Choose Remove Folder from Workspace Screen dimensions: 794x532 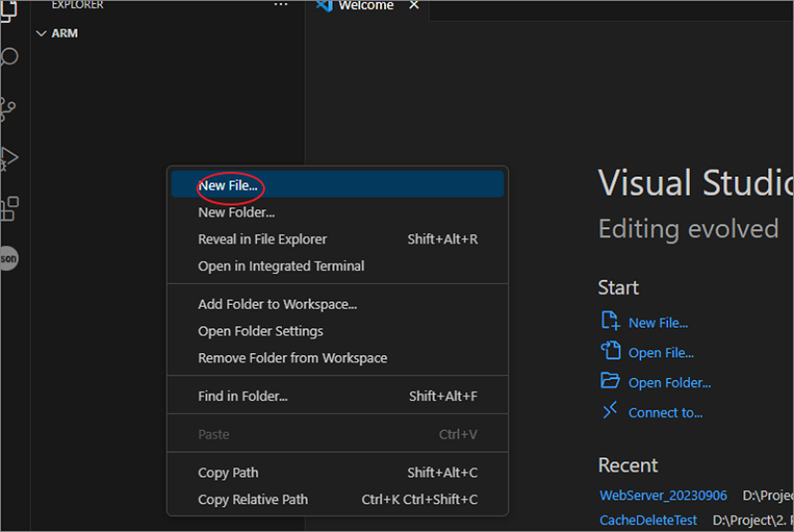338,358
